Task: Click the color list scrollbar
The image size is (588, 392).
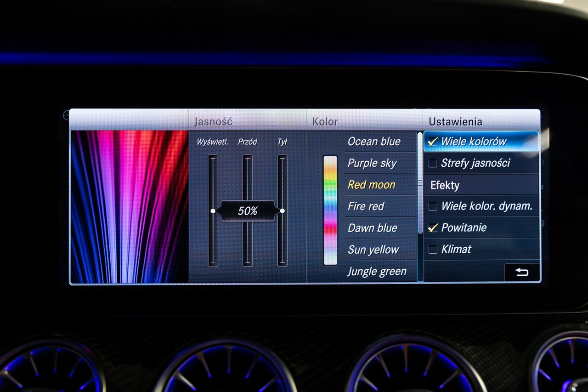Action: click(x=420, y=183)
